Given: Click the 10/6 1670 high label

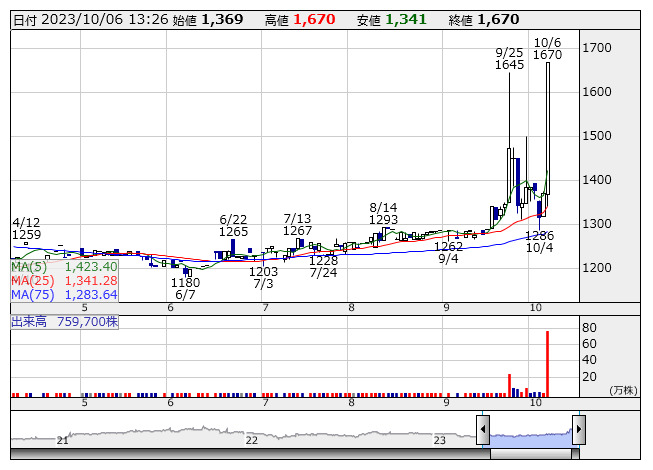Looking at the screenshot, I should tap(547, 48).
